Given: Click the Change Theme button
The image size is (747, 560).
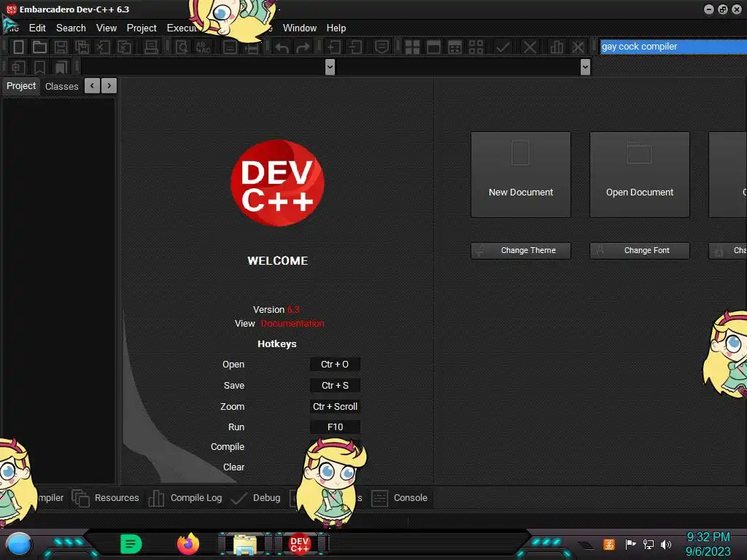Looking at the screenshot, I should tap(521, 251).
